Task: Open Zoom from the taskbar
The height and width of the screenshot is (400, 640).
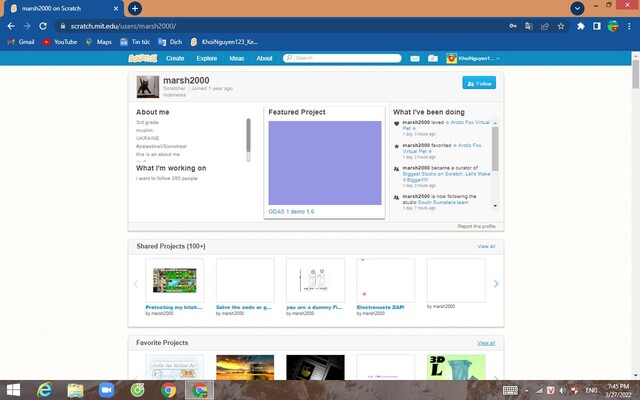Action: (107, 390)
